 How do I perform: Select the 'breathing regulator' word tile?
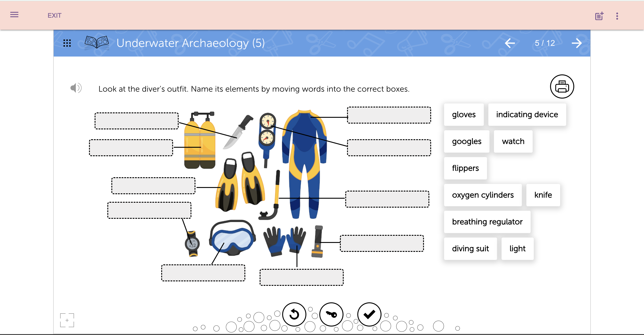click(487, 222)
